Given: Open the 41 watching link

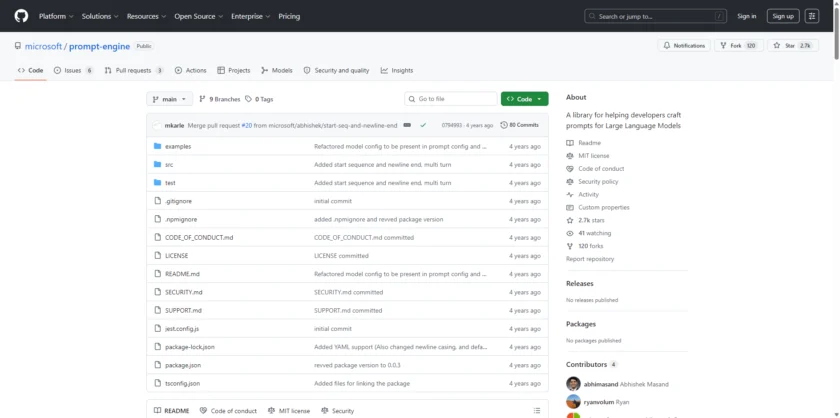Looking at the screenshot, I should (589, 233).
